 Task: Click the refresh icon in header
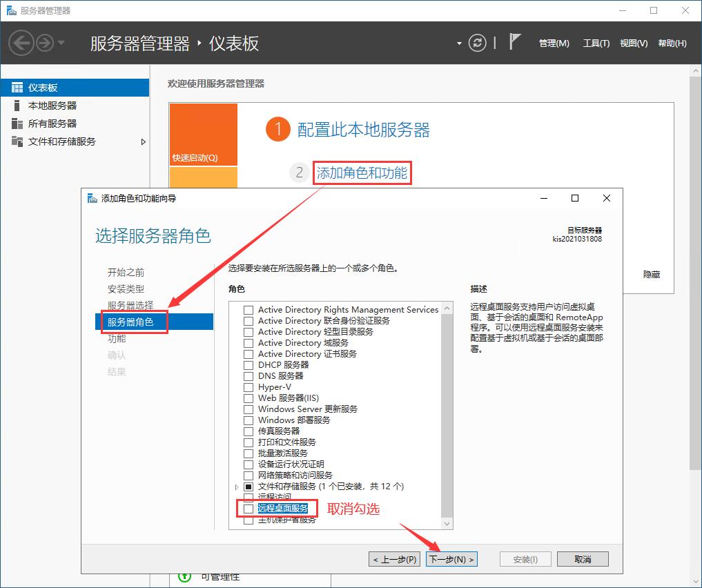pyautogui.click(x=477, y=43)
